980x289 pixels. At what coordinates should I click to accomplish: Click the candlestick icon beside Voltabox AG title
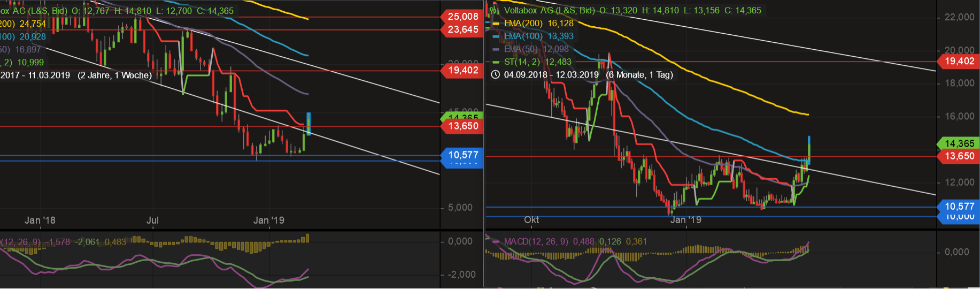pyautogui.click(x=495, y=10)
